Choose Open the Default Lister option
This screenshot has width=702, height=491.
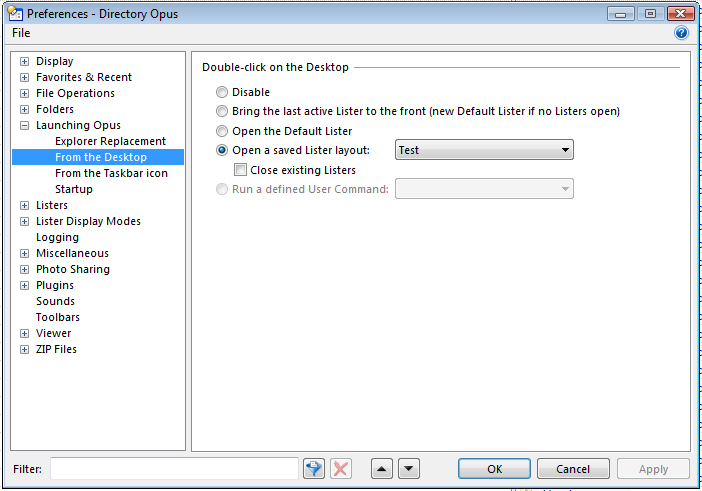click(x=222, y=131)
